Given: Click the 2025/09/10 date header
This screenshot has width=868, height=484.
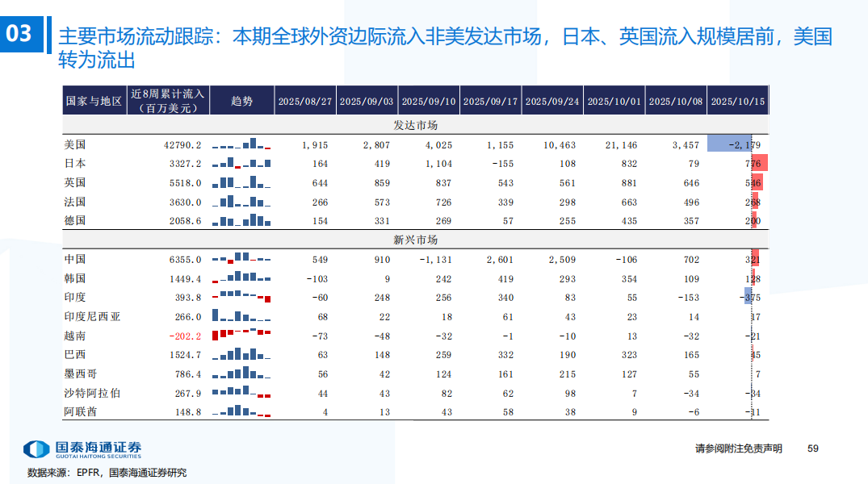Looking at the screenshot, I should pyautogui.click(x=429, y=101).
